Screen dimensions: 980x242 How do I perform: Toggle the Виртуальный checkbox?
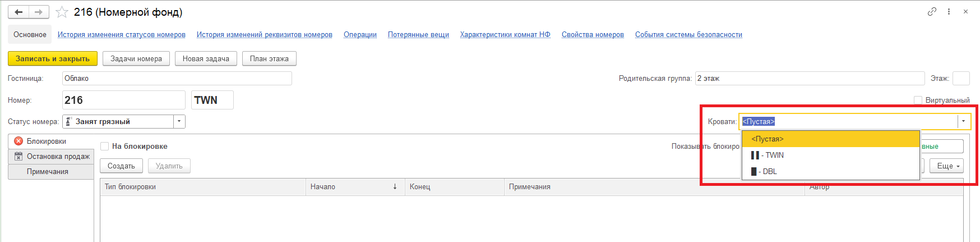[918, 100]
